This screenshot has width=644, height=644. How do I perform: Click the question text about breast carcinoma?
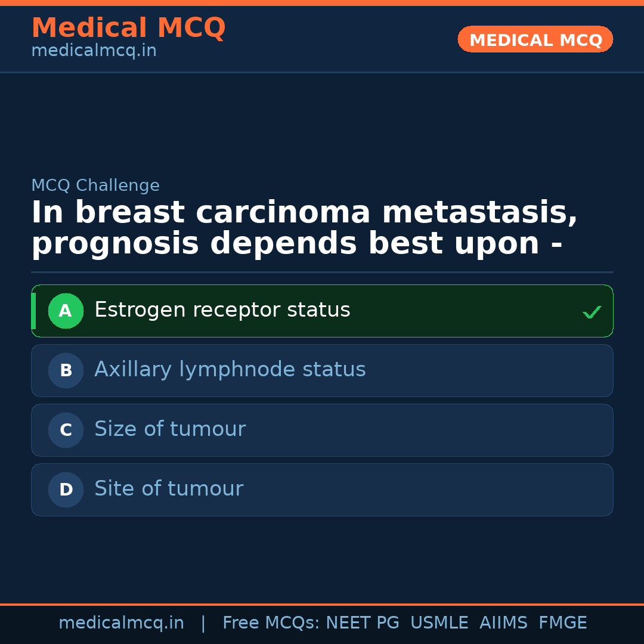pyautogui.click(x=304, y=227)
